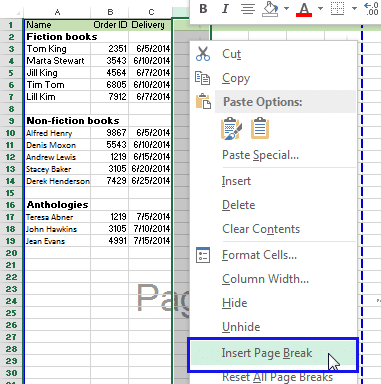Click the Fiction books cell

(x=58, y=37)
